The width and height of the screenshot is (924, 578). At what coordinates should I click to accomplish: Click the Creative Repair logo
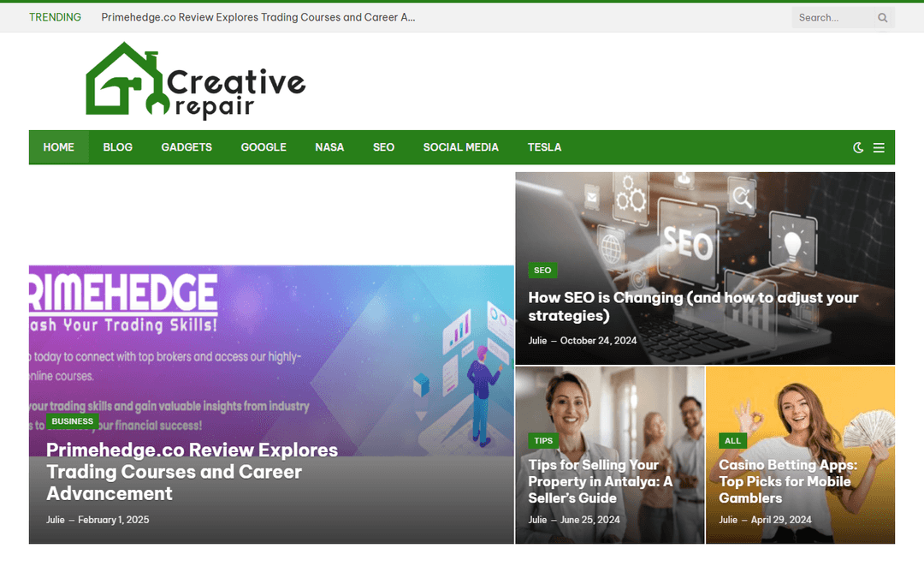196,80
